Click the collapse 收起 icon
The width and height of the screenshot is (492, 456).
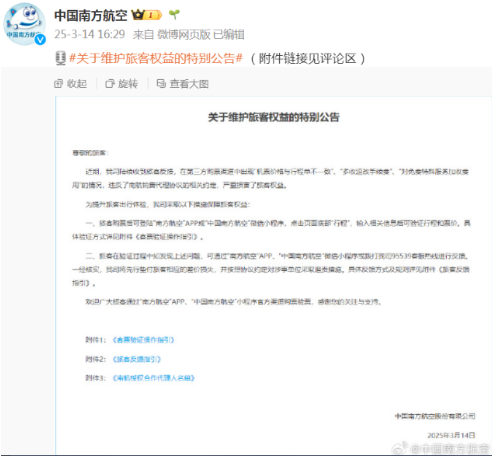coord(58,84)
